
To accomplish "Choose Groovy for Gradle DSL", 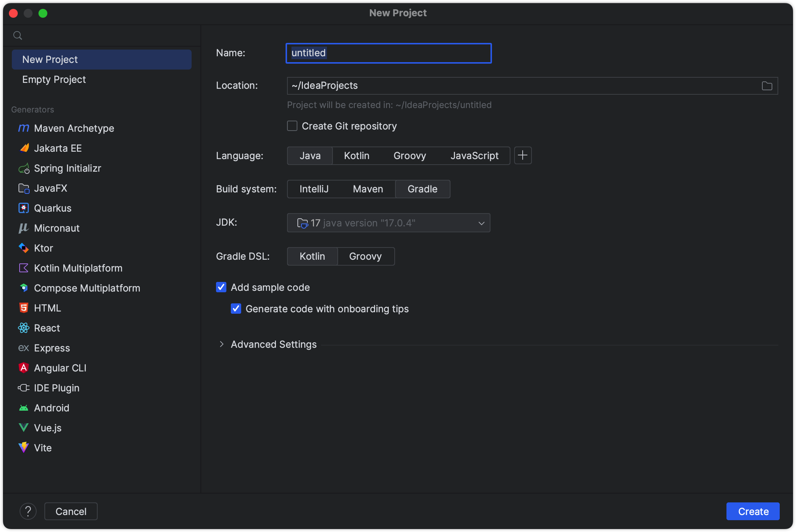I will pyautogui.click(x=365, y=256).
